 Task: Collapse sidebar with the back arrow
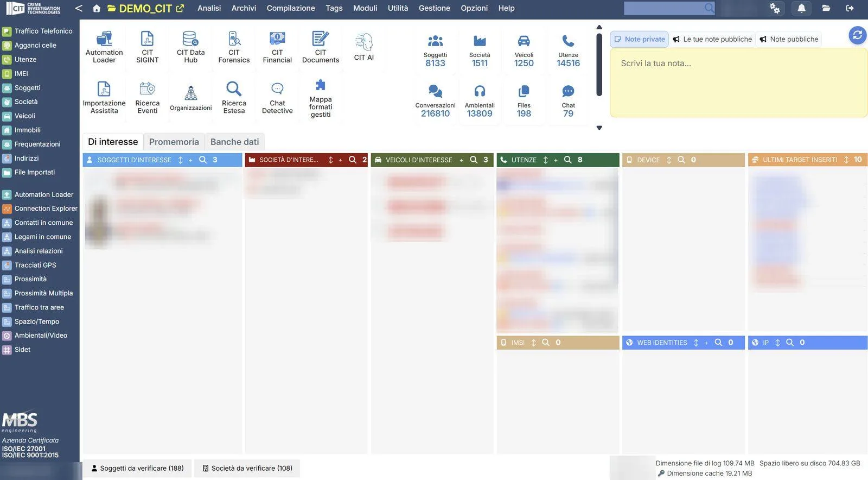point(79,8)
